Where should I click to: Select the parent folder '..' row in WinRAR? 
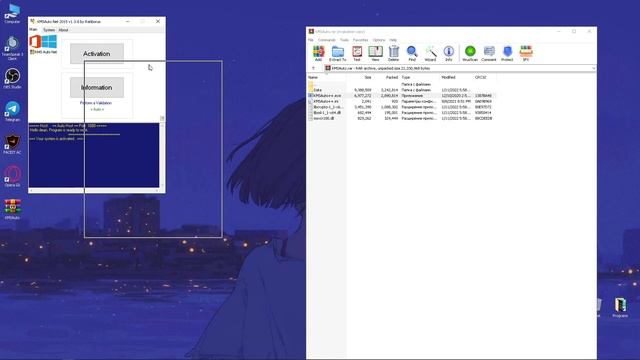pos(402,84)
